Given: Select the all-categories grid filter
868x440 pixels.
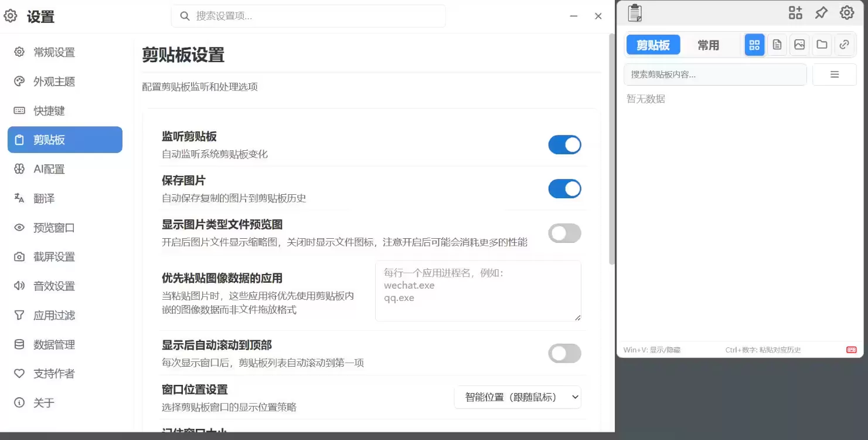Looking at the screenshot, I should click(x=754, y=45).
